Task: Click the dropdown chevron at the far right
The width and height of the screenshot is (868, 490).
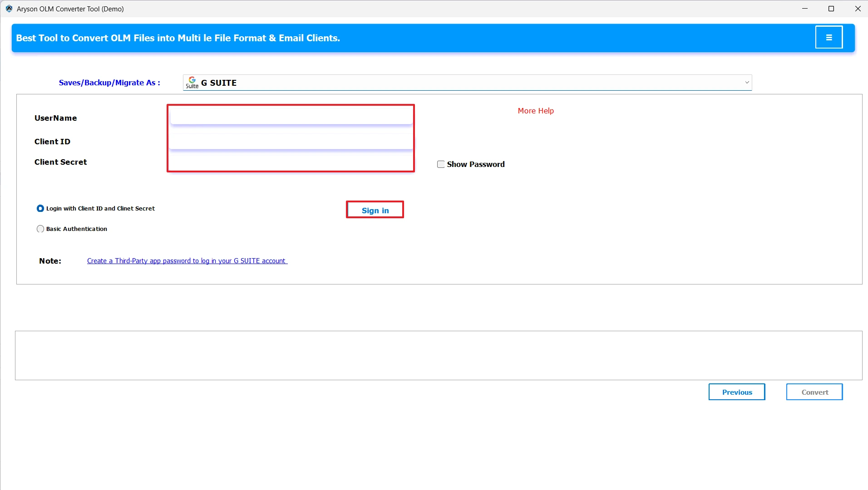Action: pyautogui.click(x=746, y=82)
